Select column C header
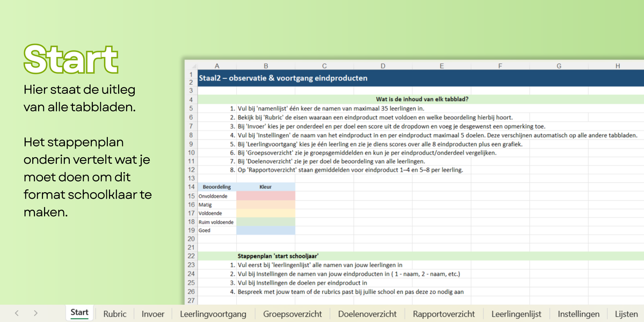 pos(324,66)
